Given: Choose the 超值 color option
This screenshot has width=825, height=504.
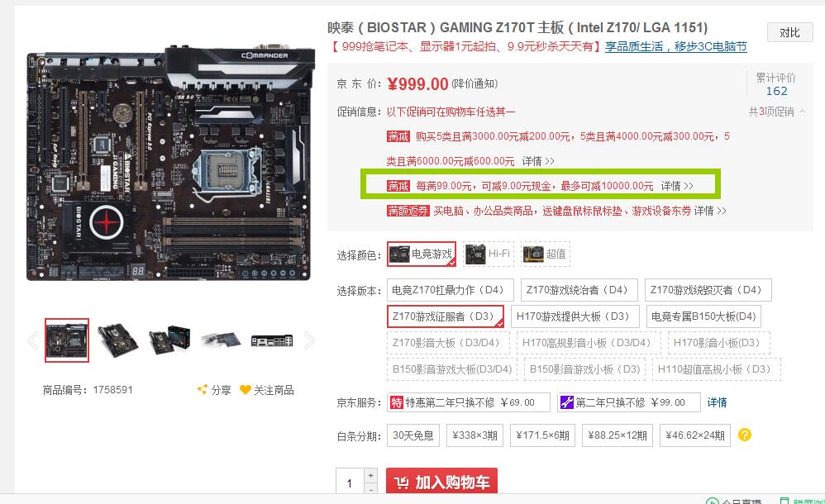Looking at the screenshot, I should [545, 254].
